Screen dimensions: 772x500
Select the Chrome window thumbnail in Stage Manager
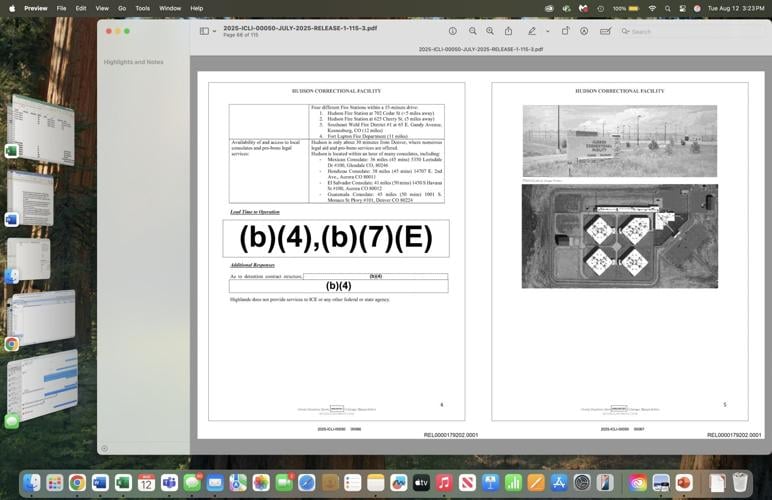coord(42,317)
